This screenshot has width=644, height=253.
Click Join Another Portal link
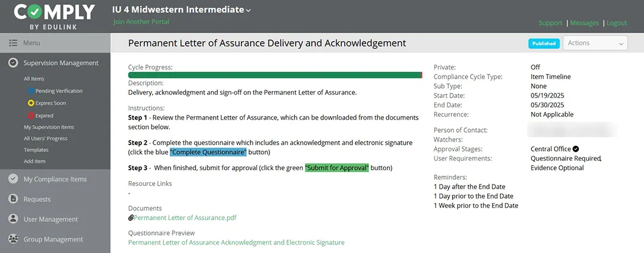point(141,22)
